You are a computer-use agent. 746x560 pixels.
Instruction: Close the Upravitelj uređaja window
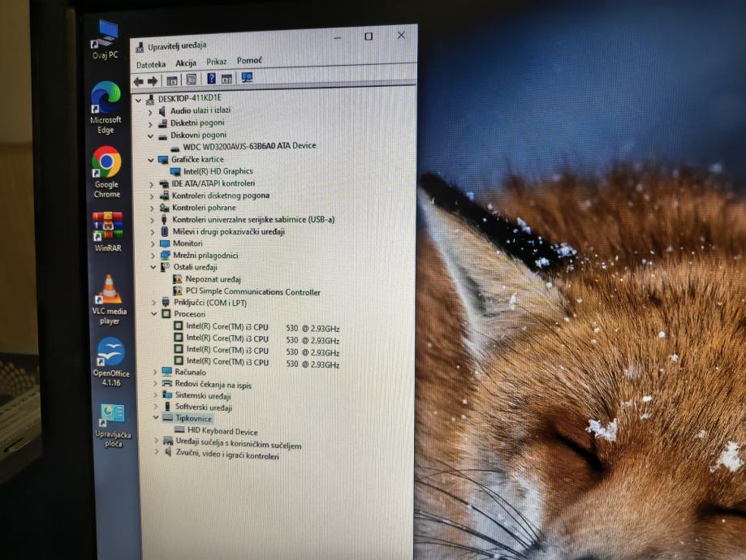[x=401, y=35]
